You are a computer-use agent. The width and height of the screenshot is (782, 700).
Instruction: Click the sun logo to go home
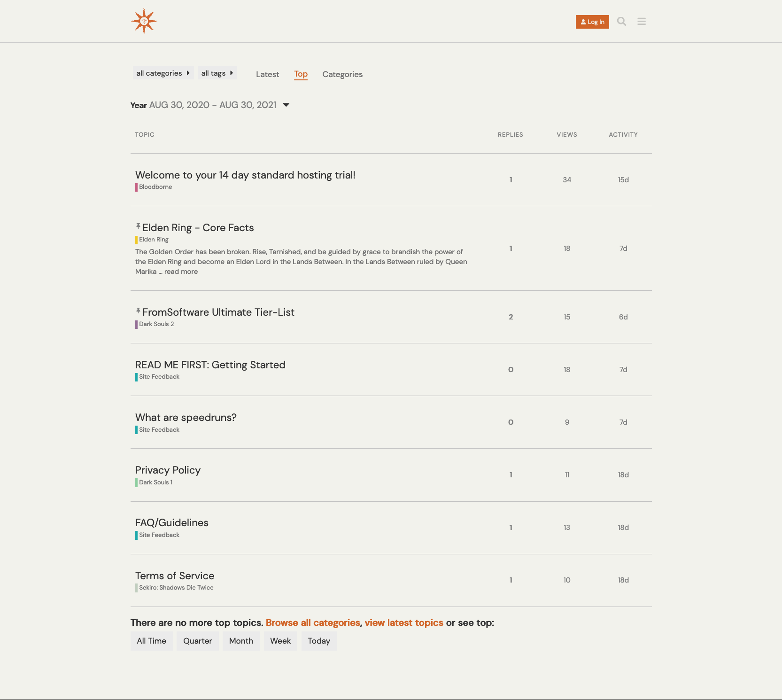(144, 21)
